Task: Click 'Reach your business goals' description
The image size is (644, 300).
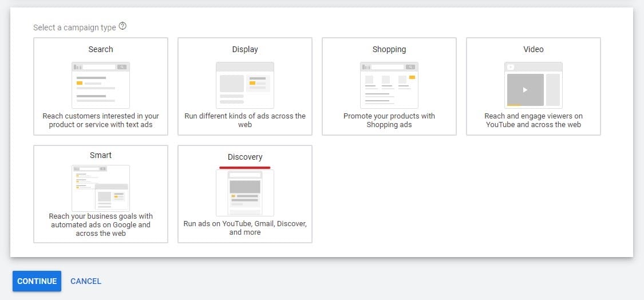Action: point(101,225)
